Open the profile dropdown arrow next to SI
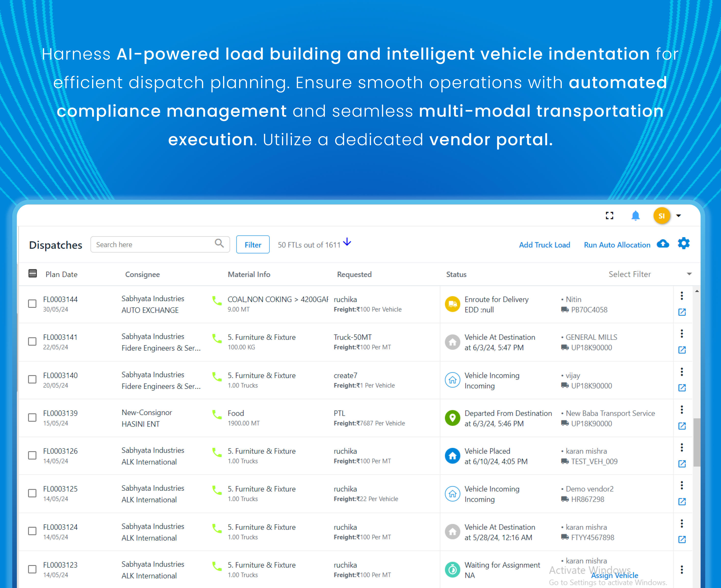 coord(678,216)
